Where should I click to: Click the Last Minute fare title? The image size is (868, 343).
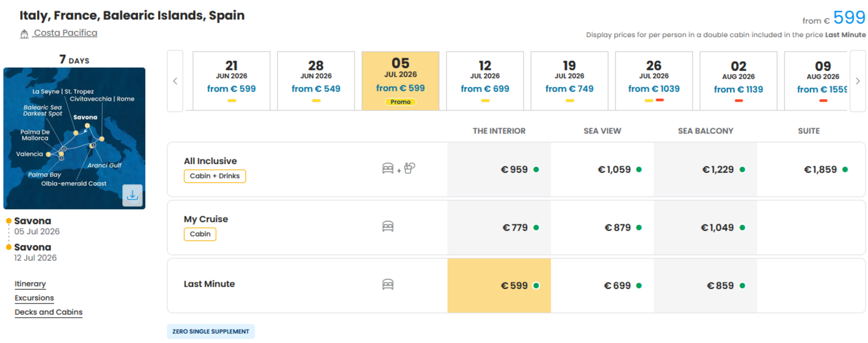click(x=209, y=284)
